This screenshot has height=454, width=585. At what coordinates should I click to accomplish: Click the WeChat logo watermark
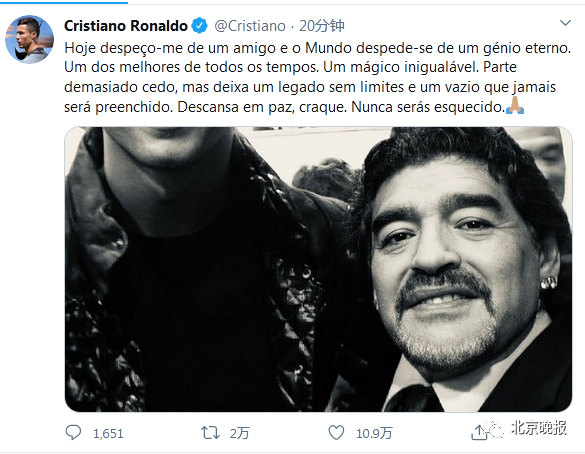pos(495,429)
